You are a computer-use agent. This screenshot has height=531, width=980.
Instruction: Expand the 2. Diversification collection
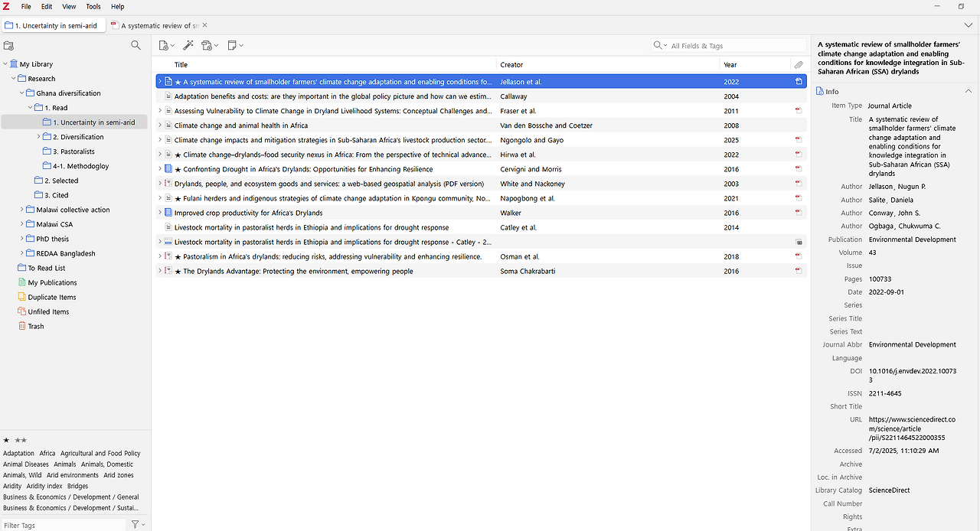[x=39, y=137]
